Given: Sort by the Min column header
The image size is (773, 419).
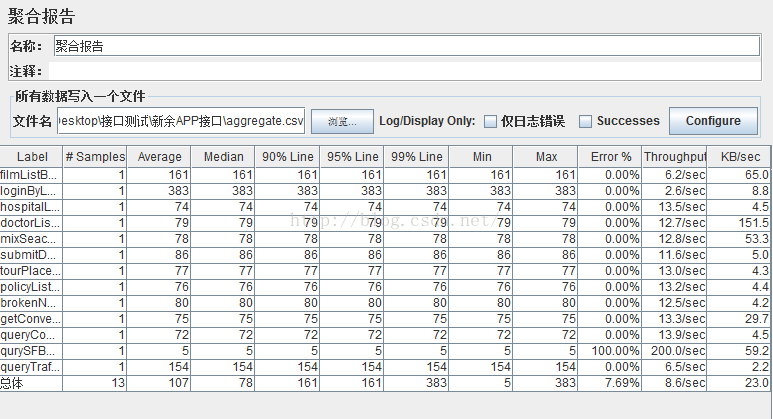Looking at the screenshot, I should 481,157.
